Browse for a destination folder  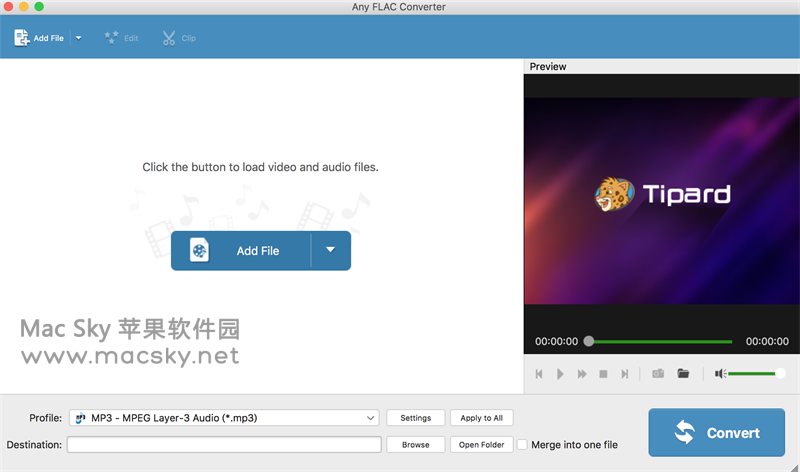415,444
